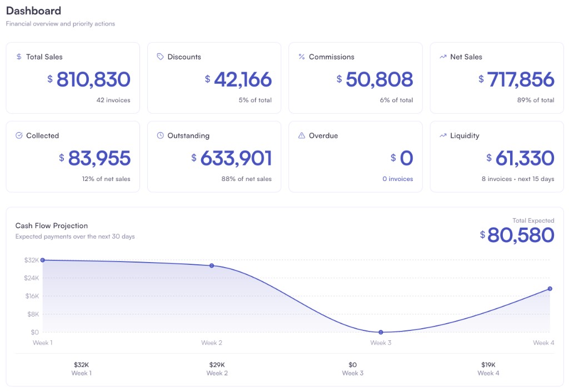Click the $19K Week 4 summary below chart

pos(488,365)
